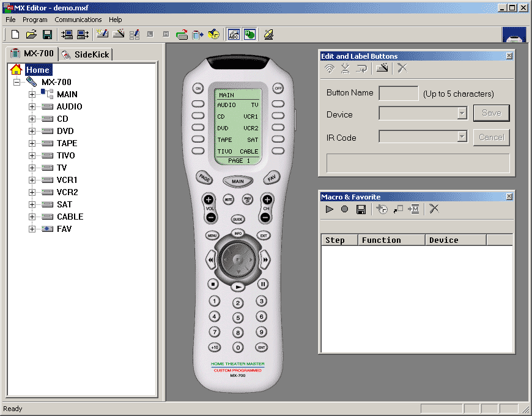Click the remote's play button
532x416 pixels.
pos(238,287)
